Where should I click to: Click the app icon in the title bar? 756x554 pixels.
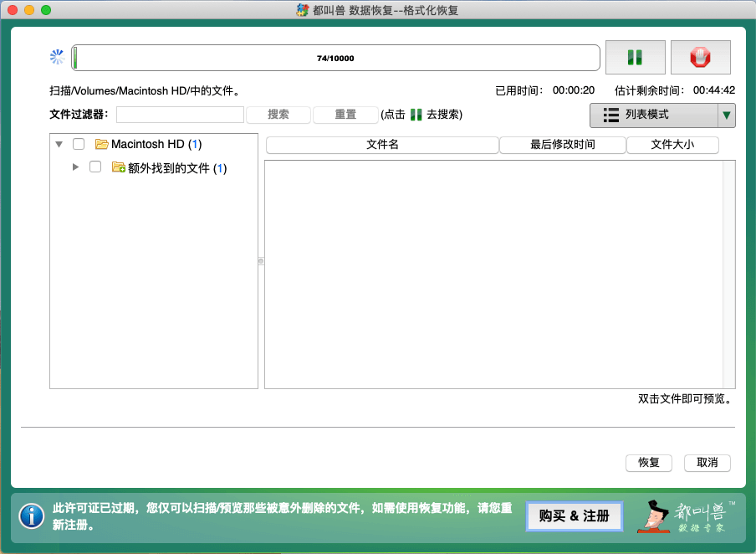302,10
